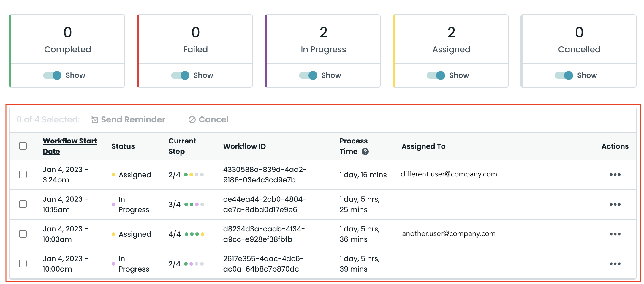Disable the Show toggle on the Completed card
The width and height of the screenshot is (644, 284).
52,75
